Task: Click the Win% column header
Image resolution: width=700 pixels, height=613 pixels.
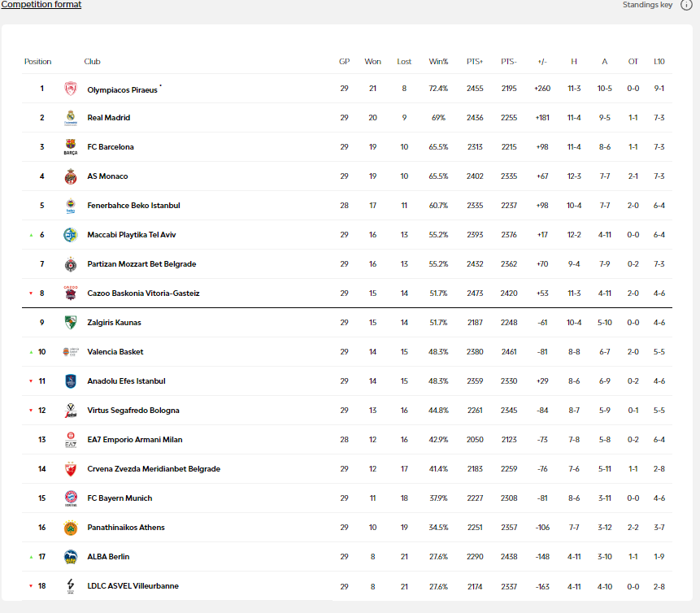Action: pyautogui.click(x=438, y=62)
